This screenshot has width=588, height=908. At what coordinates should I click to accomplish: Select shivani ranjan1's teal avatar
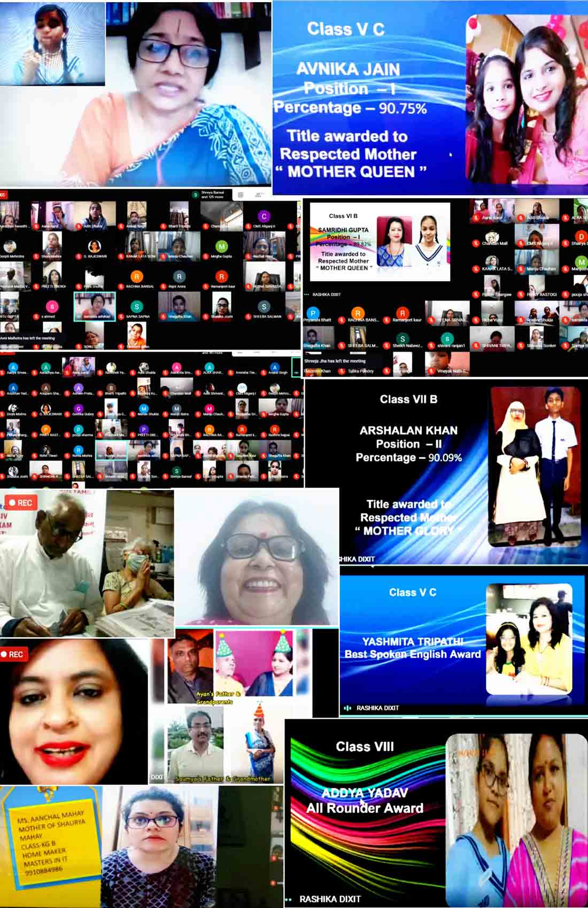click(x=447, y=338)
